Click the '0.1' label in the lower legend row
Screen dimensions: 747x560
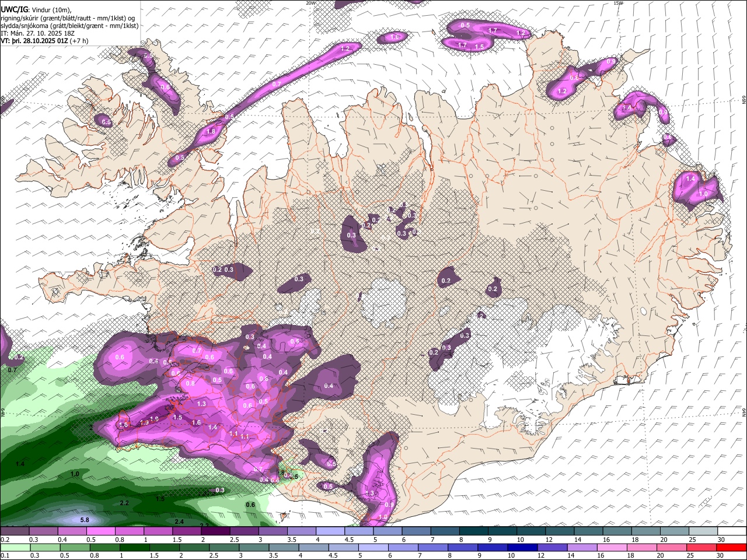click(x=5, y=555)
